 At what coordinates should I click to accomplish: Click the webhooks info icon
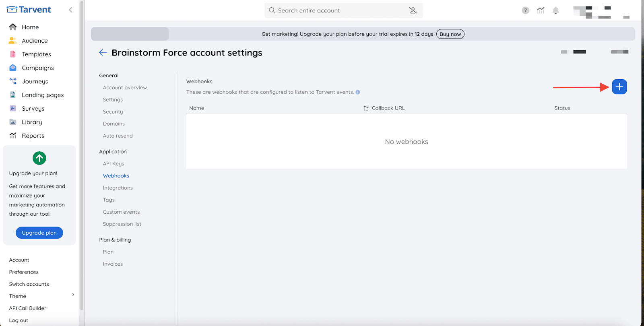(x=358, y=92)
